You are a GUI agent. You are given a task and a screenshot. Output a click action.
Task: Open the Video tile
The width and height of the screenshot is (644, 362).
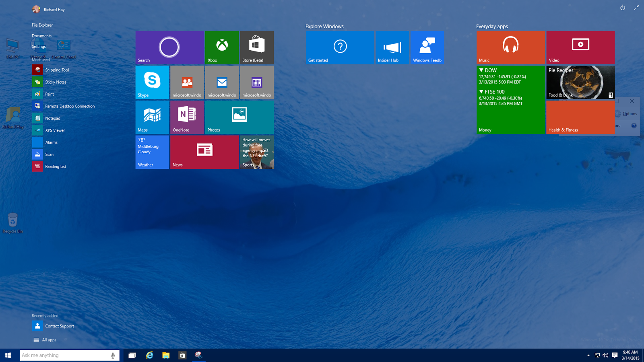point(580,47)
